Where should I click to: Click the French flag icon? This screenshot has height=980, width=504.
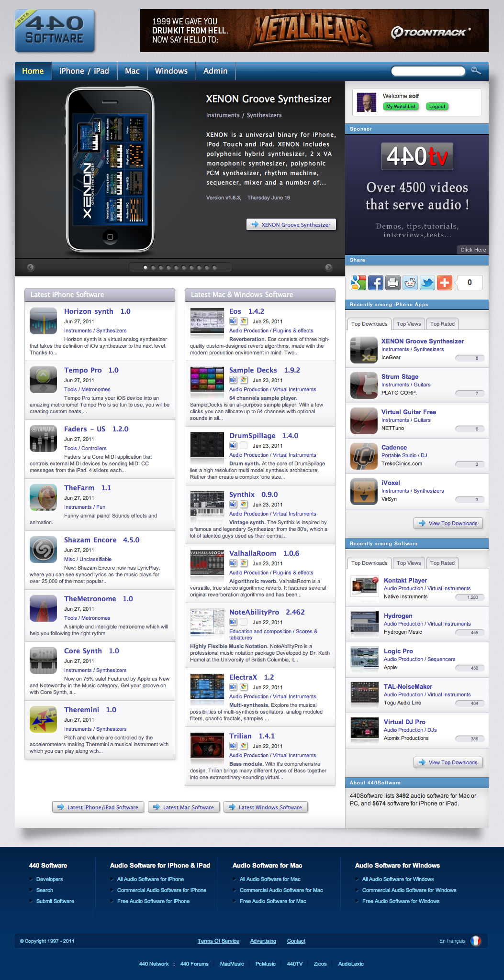476,941
